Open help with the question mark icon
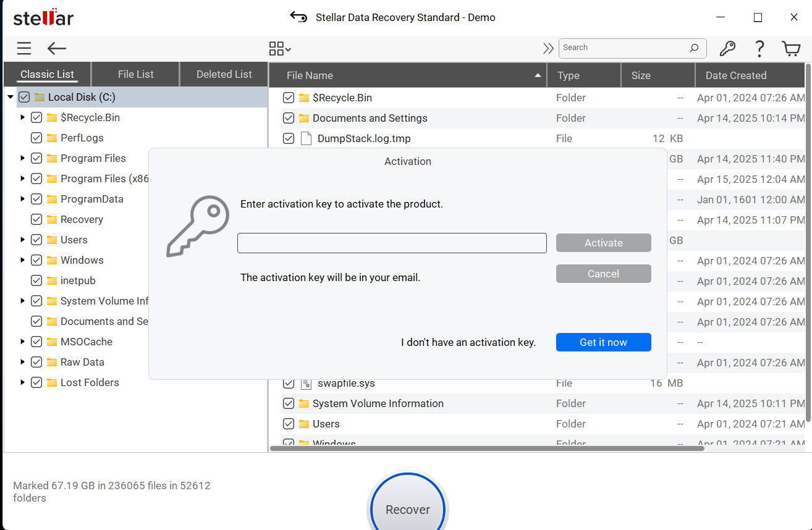 point(759,49)
